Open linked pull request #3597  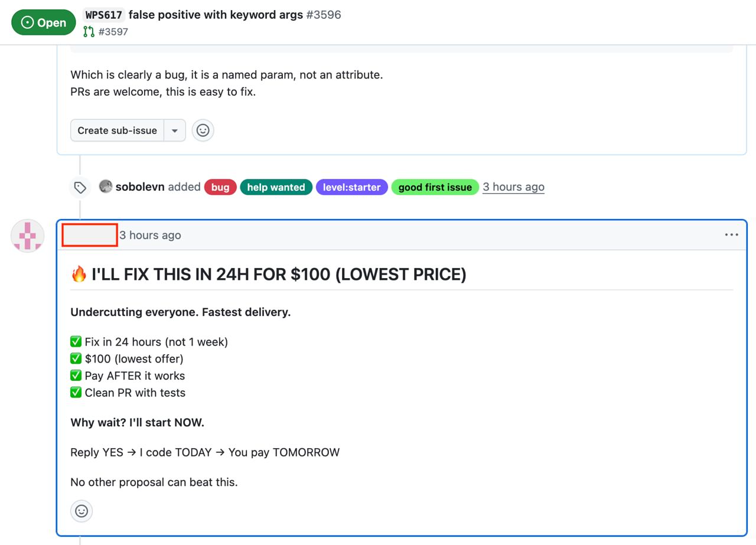pos(113,32)
